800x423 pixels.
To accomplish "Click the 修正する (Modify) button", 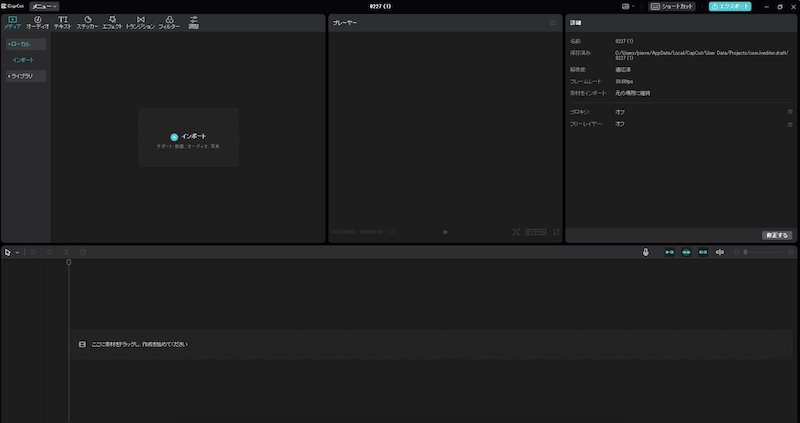I will coord(777,235).
